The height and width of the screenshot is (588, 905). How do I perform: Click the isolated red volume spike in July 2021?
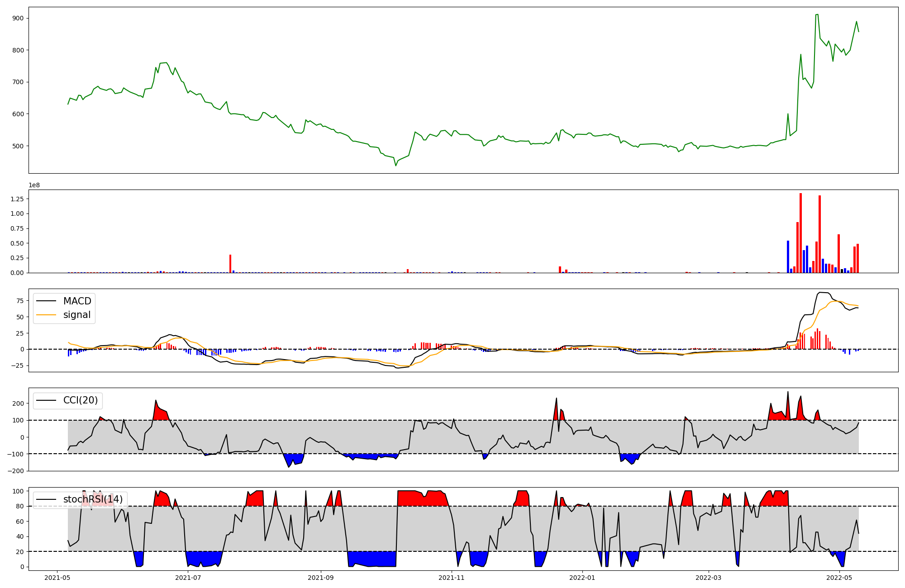click(x=230, y=264)
